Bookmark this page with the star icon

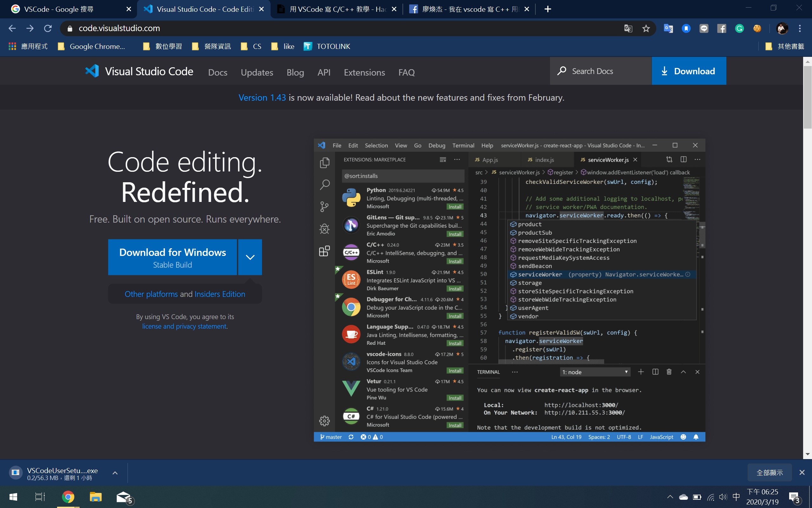pos(646,28)
